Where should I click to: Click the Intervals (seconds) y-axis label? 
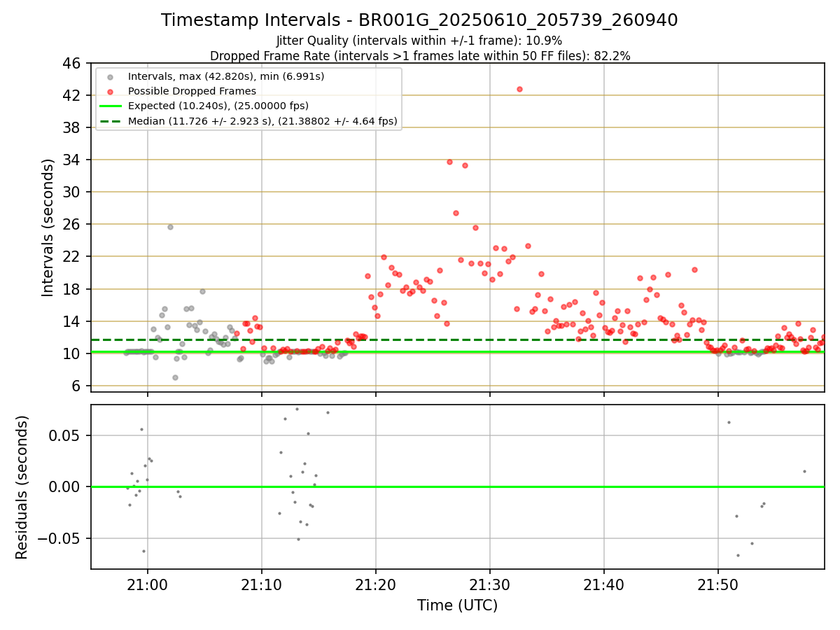tap(48, 227)
